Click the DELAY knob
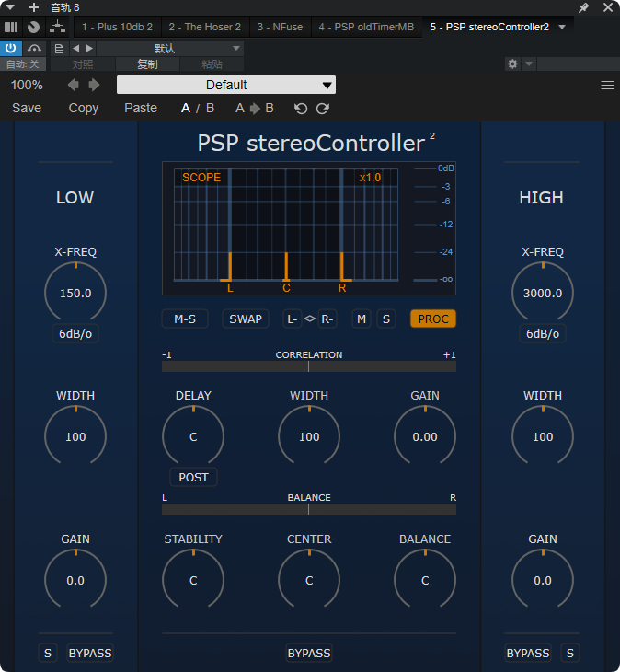 193,436
